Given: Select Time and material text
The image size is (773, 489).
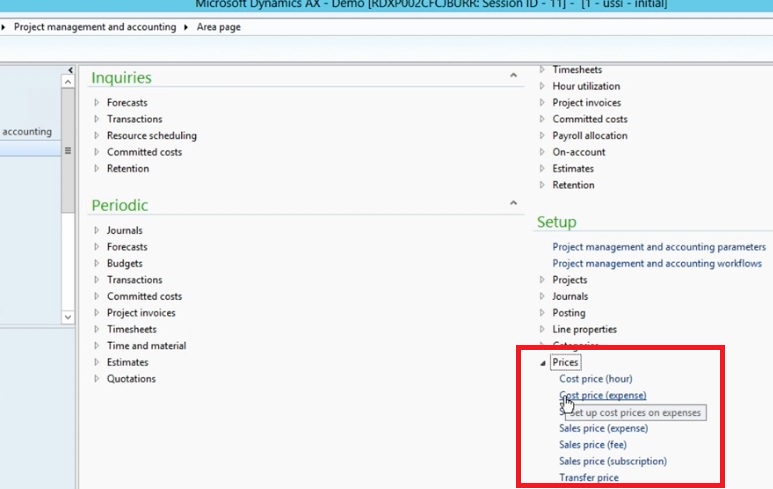Looking at the screenshot, I should [x=146, y=346].
